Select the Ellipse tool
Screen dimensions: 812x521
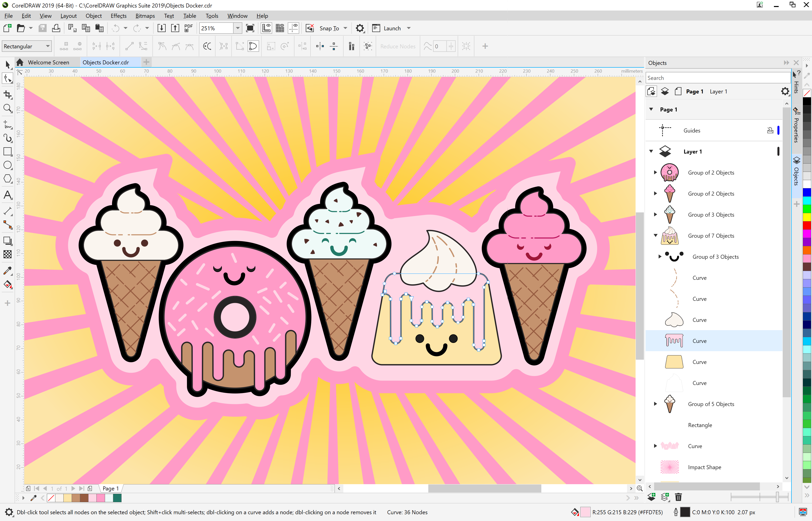[8, 165]
